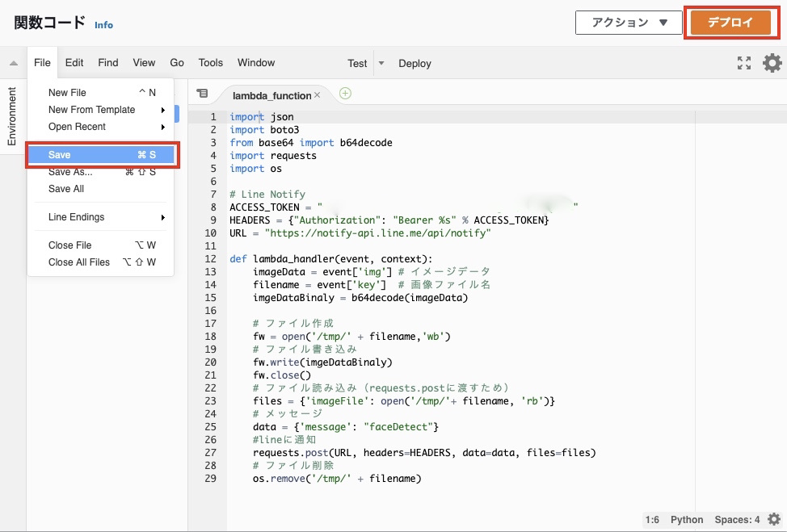Open the Go menu
The width and height of the screenshot is (787, 532).
[x=177, y=63]
